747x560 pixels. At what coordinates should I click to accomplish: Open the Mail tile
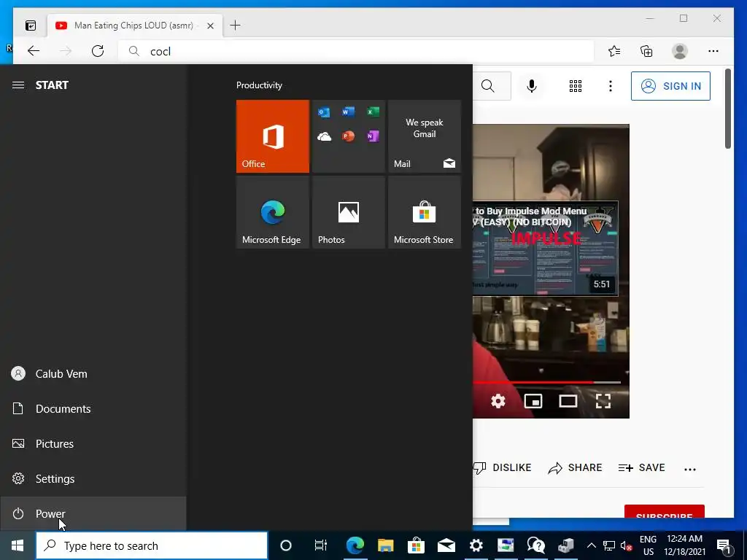click(425, 136)
